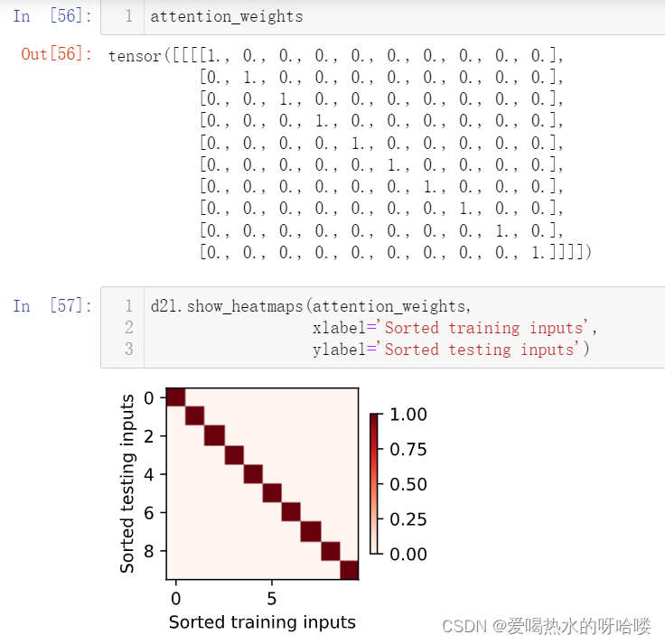The width and height of the screenshot is (665, 644).
Task: Click the y-axis tick label 6
Action: (149, 513)
